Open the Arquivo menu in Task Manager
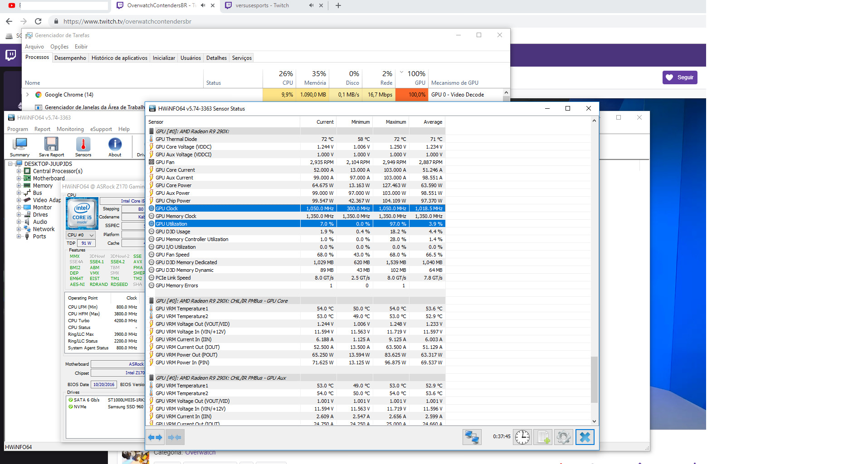Image resolution: width=868 pixels, height=464 pixels. point(34,47)
